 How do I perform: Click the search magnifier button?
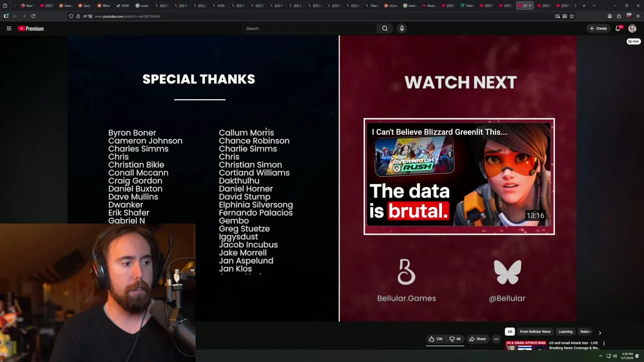[x=385, y=29]
